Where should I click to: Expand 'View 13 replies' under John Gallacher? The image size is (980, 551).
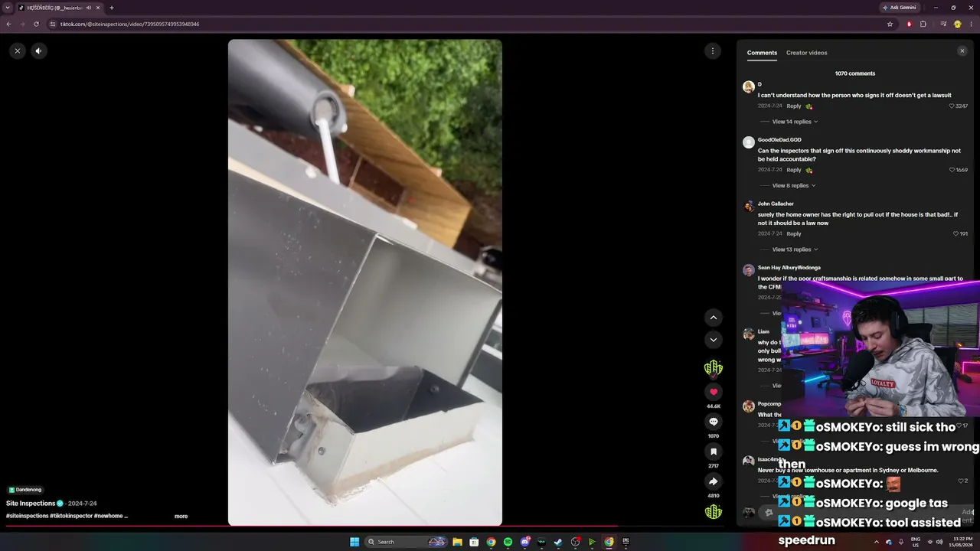pyautogui.click(x=795, y=249)
